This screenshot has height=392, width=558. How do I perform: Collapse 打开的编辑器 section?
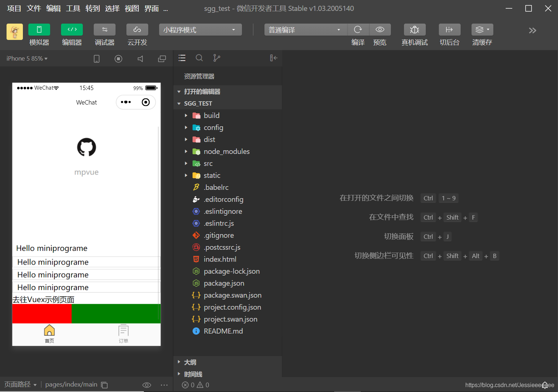click(228, 91)
